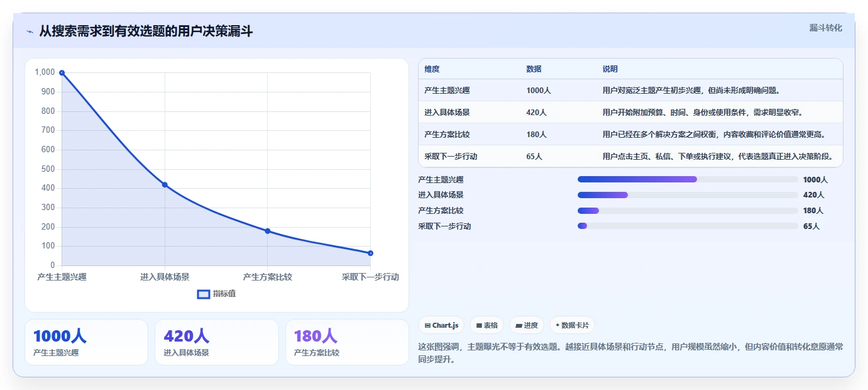Click the 180人 data card
Image resolution: width=868 pixels, height=390 pixels.
[x=347, y=342]
